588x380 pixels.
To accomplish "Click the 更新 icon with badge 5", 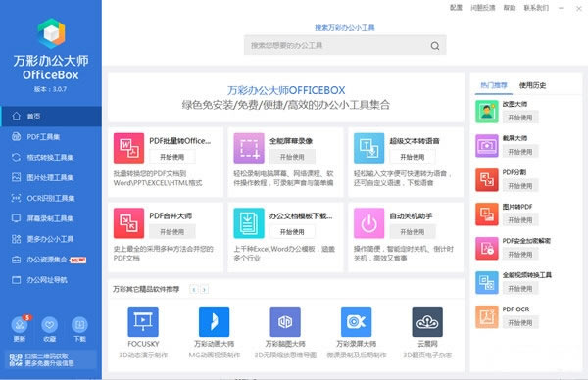I will pyautogui.click(x=20, y=324).
